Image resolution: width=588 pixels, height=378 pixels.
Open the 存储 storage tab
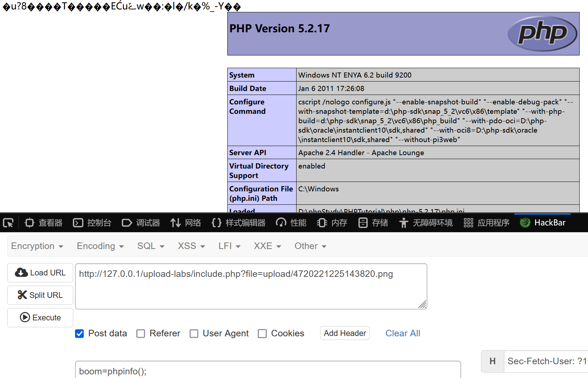point(373,223)
